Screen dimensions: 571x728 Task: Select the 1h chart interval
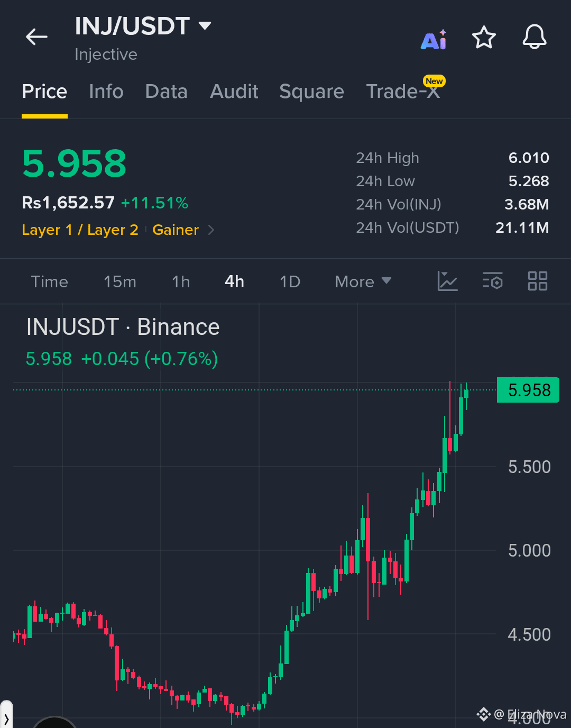181,281
